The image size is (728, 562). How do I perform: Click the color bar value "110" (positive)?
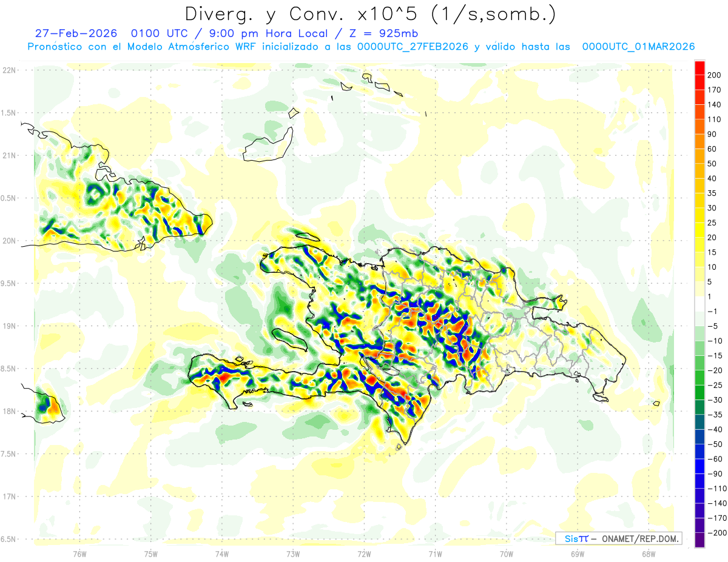(715, 119)
